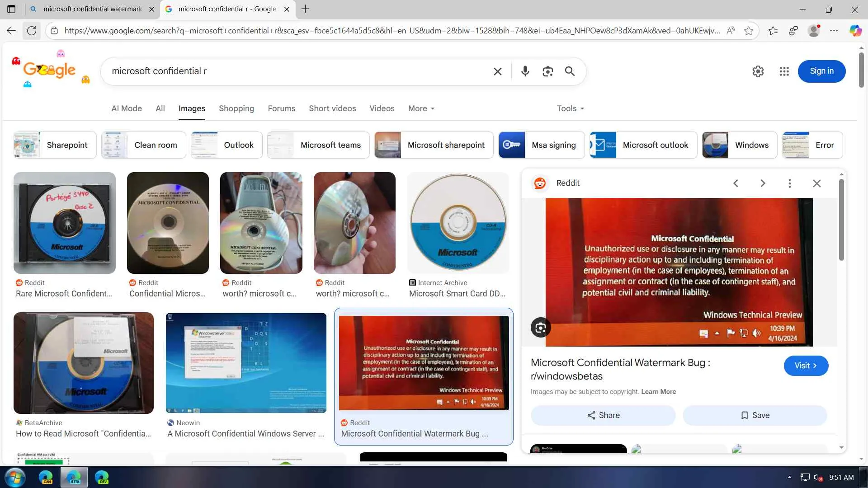Open Google Lens search by image
Screen dimensions: 868x488
pos(547,71)
